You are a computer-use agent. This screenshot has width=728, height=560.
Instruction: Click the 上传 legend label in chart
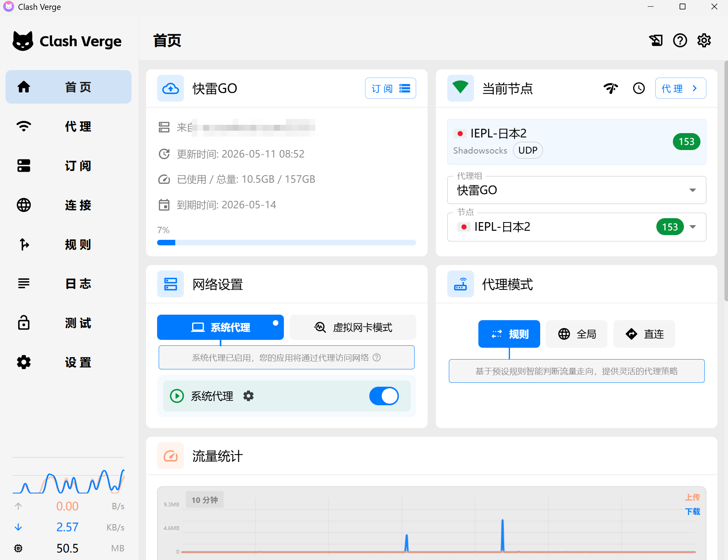pos(693,497)
